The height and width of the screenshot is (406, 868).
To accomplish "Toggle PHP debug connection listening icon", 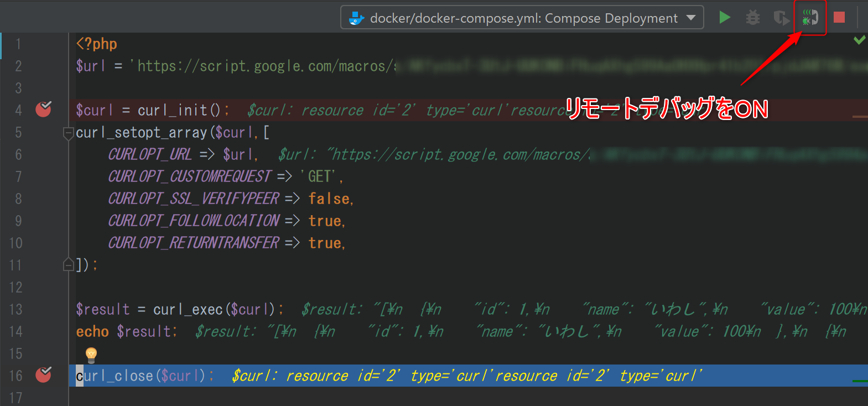I will click(810, 18).
